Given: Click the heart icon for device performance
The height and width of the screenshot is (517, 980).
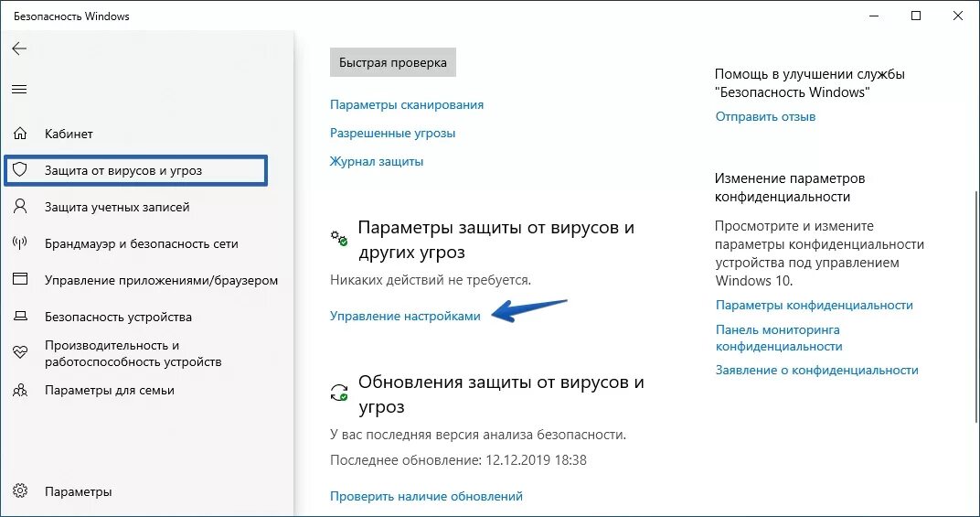Looking at the screenshot, I should pos(20,353).
